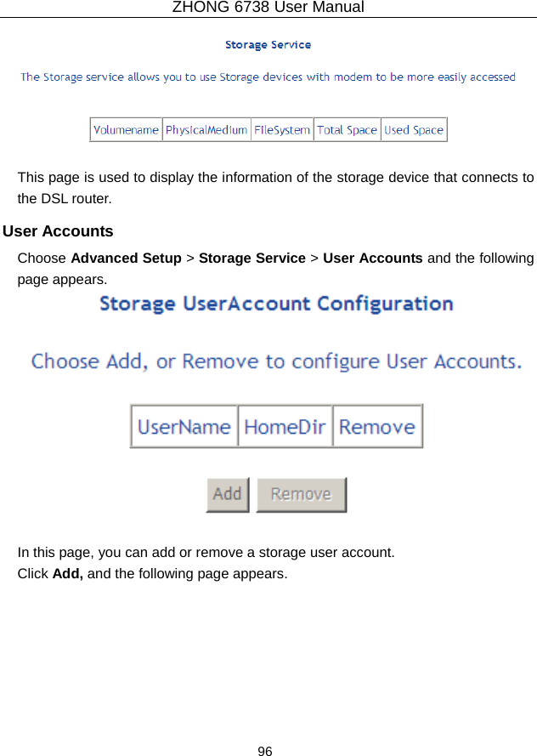Click the bold Add word in the instructions
The image size is (537, 756).
click(x=68, y=573)
